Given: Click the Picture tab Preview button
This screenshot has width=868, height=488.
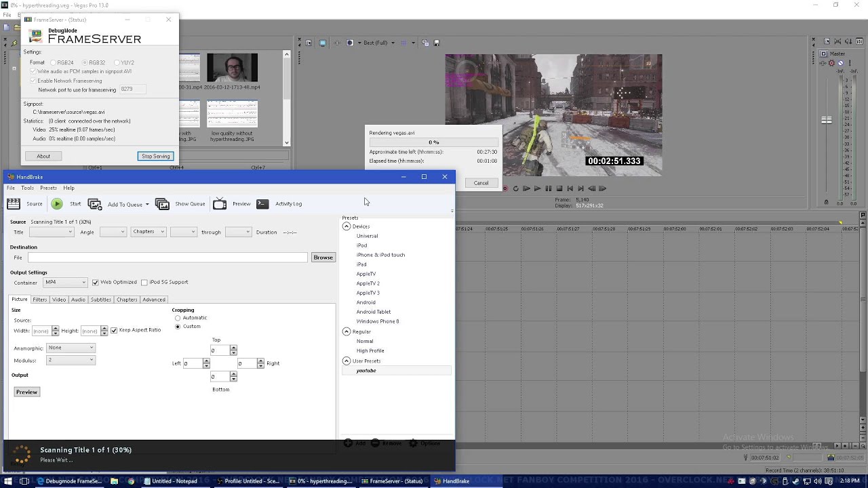Looking at the screenshot, I should (x=26, y=392).
